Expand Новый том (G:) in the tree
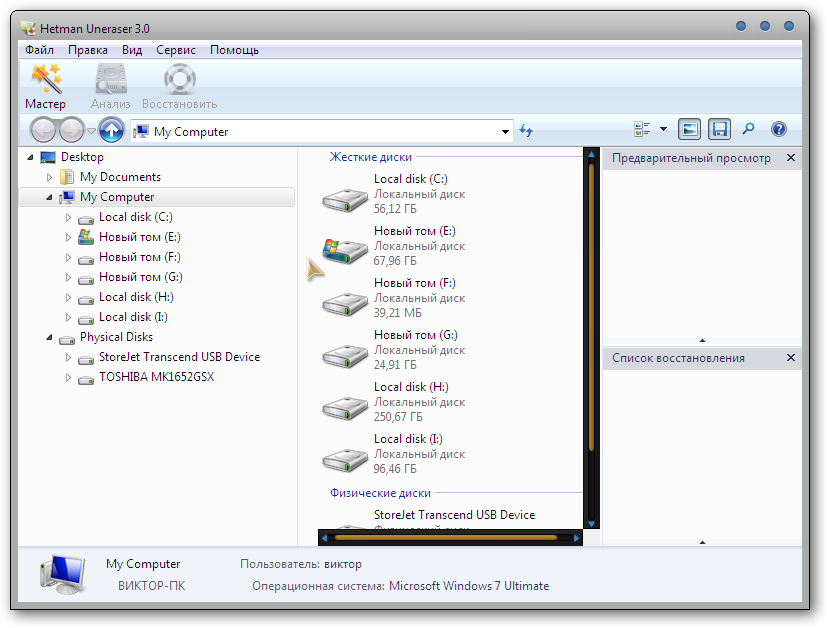Viewport: 828px width, 628px height. tap(68, 277)
